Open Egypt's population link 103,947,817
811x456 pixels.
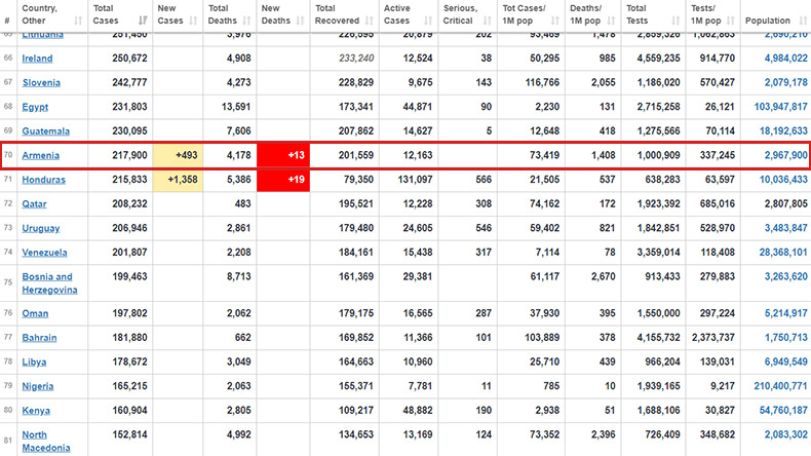point(780,107)
